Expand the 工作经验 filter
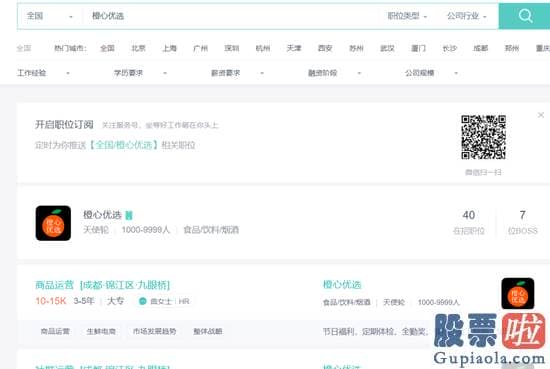Image resolution: width=550 pixels, height=369 pixels. click(43, 73)
